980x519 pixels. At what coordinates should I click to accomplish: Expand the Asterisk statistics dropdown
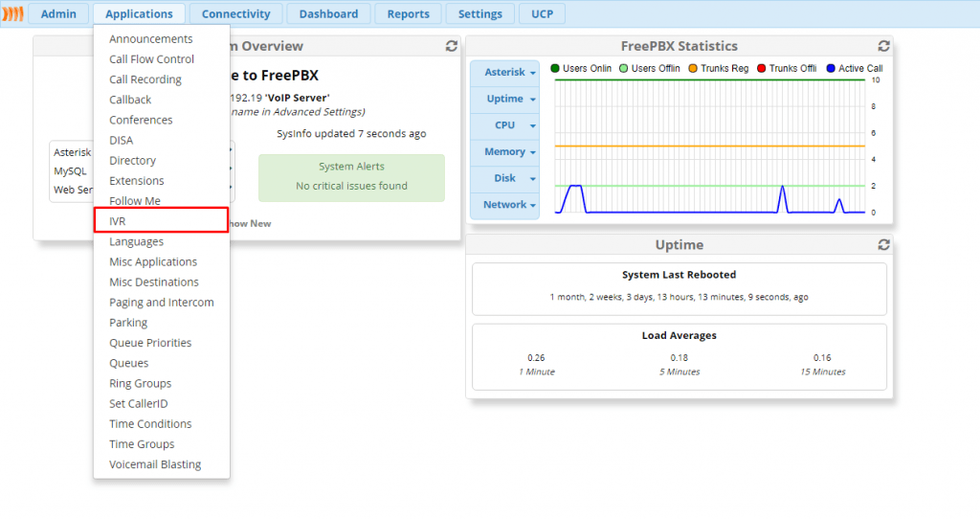coord(505,73)
